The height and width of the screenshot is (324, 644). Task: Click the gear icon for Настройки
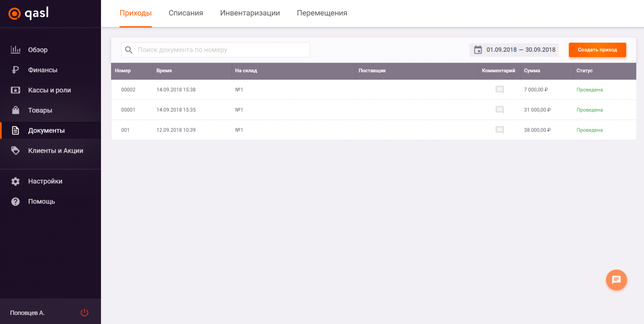click(15, 181)
